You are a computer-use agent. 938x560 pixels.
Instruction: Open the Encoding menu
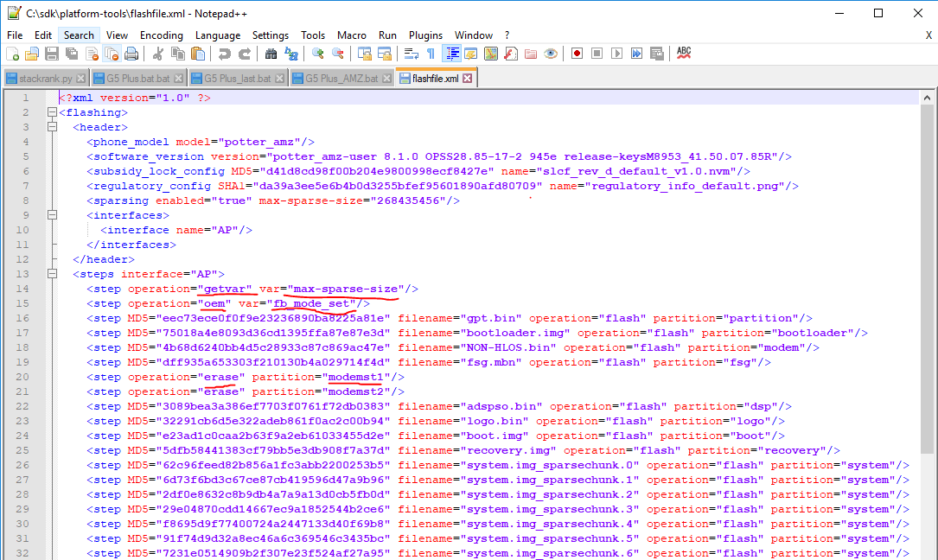coord(162,35)
